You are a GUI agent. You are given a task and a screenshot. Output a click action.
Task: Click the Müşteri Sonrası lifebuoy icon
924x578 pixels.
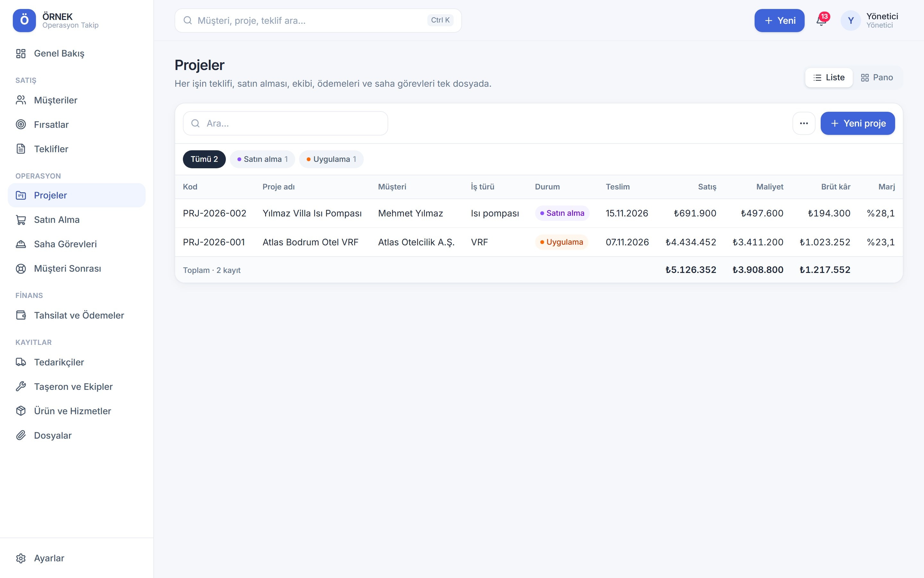tap(21, 269)
